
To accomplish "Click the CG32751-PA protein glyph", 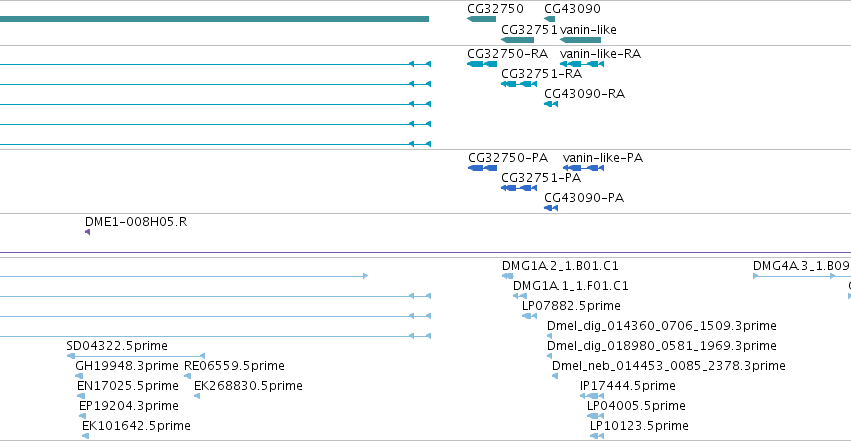I will 519,188.
